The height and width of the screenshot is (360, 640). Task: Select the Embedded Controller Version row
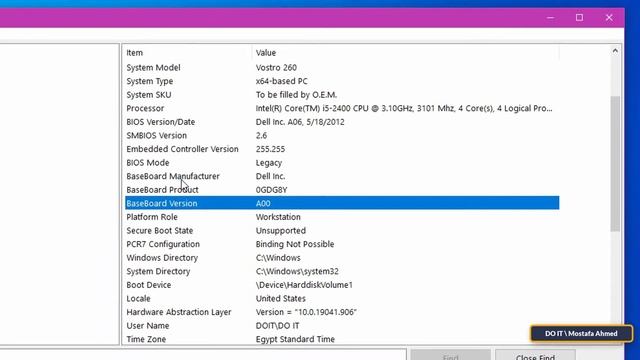click(342, 149)
